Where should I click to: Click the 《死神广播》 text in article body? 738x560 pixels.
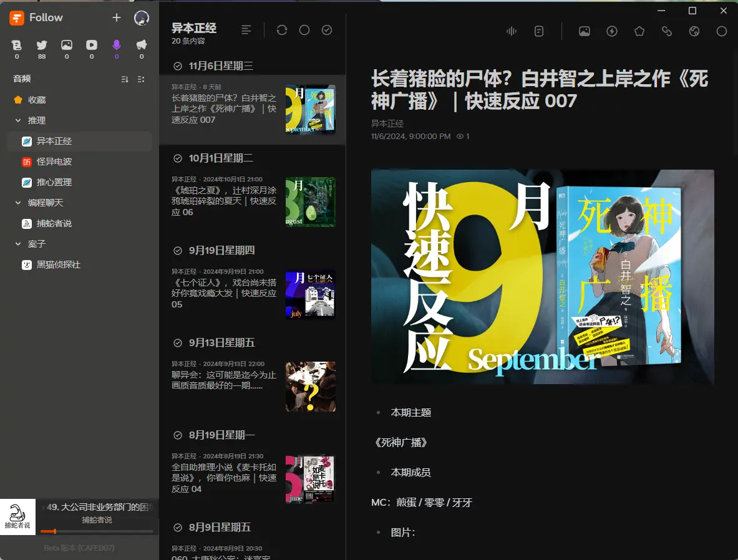click(x=401, y=442)
